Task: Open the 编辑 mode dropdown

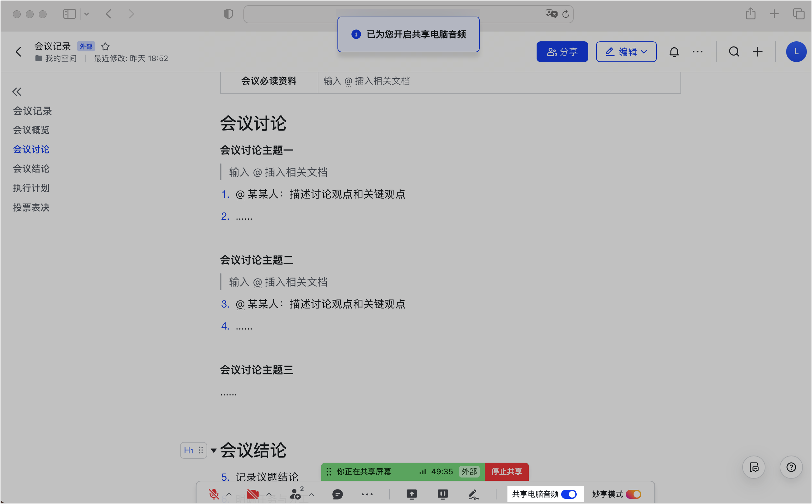Action: pyautogui.click(x=626, y=52)
